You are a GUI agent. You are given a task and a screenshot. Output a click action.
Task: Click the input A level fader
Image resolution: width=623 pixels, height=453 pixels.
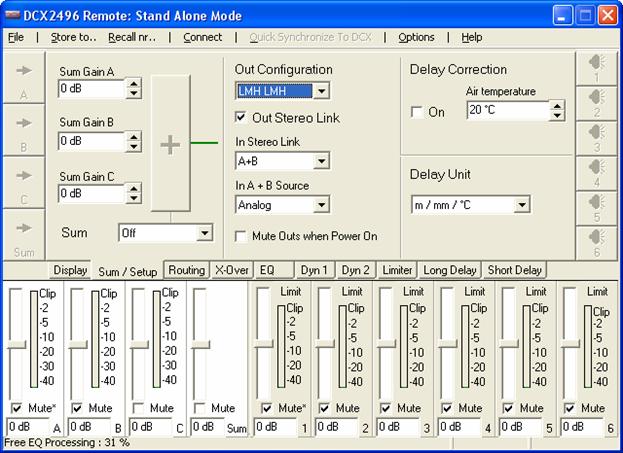15,341
